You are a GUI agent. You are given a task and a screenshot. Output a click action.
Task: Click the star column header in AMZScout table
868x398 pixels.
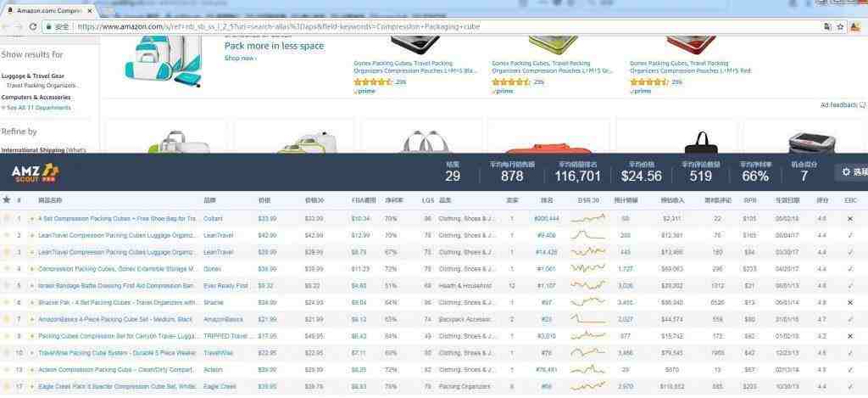7,199
